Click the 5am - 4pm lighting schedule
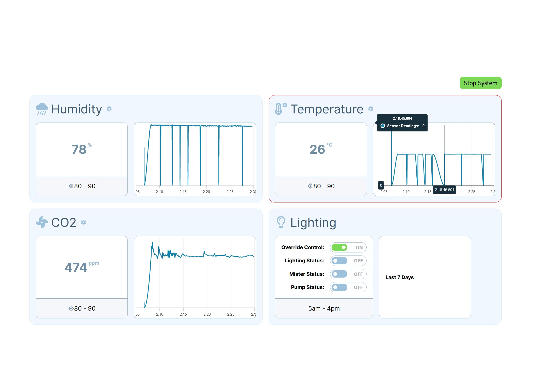The height and width of the screenshot is (392, 536). click(324, 308)
